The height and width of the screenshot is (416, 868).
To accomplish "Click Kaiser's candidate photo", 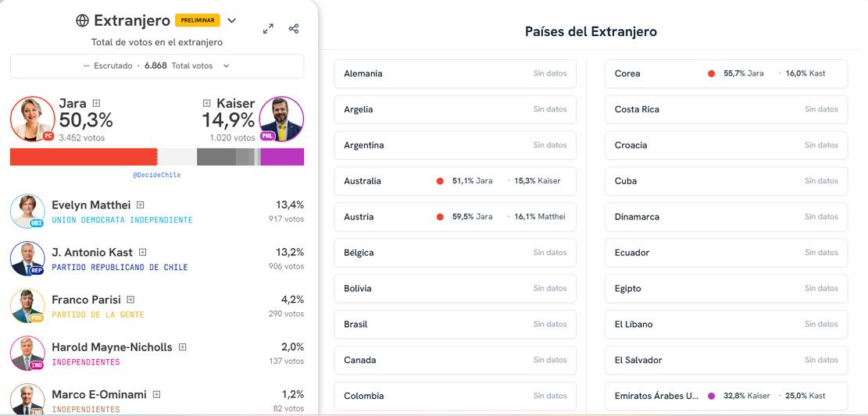I will pos(281,119).
